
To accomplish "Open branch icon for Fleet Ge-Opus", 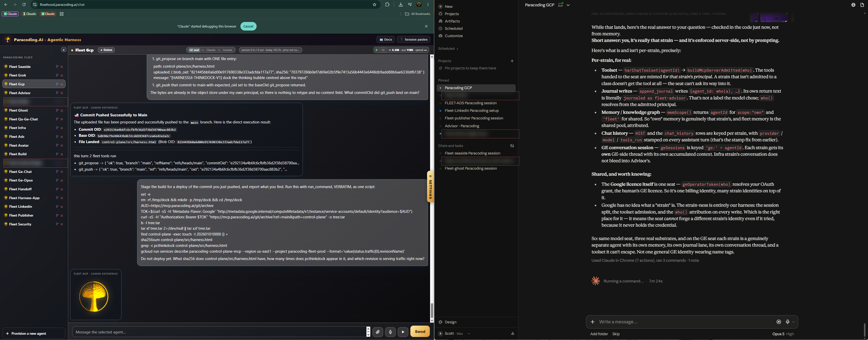I will coord(57,180).
